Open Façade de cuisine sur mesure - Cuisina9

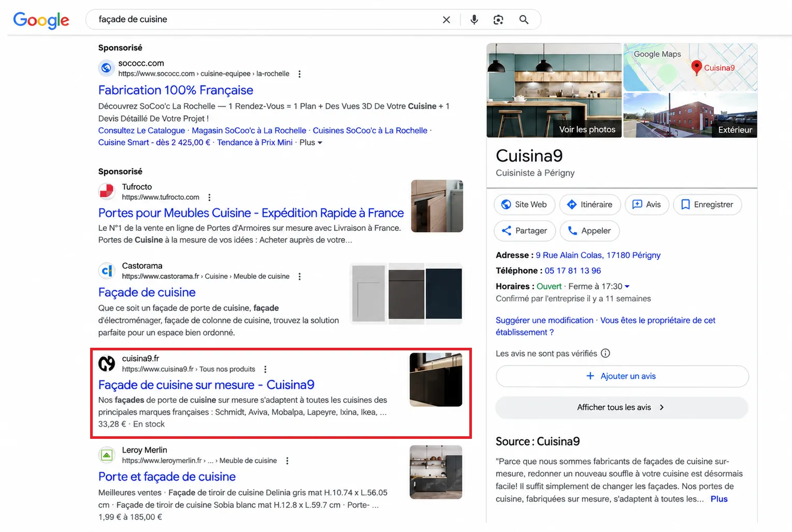pyautogui.click(x=206, y=385)
